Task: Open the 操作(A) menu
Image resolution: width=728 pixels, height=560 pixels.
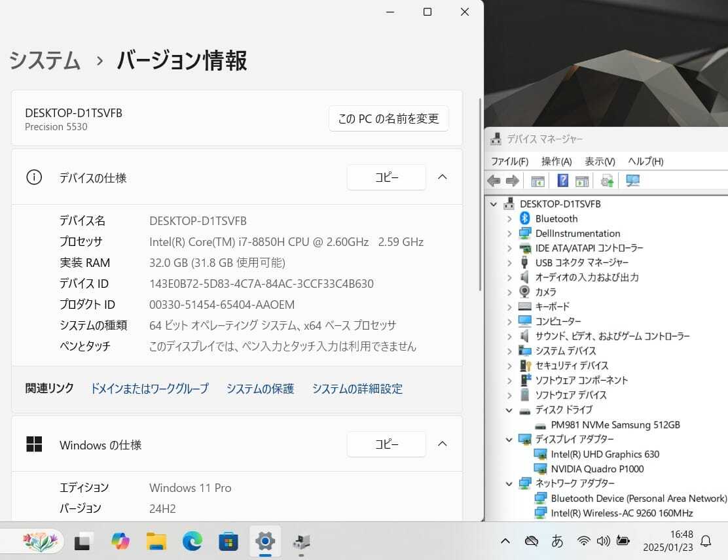Action: pos(556,161)
